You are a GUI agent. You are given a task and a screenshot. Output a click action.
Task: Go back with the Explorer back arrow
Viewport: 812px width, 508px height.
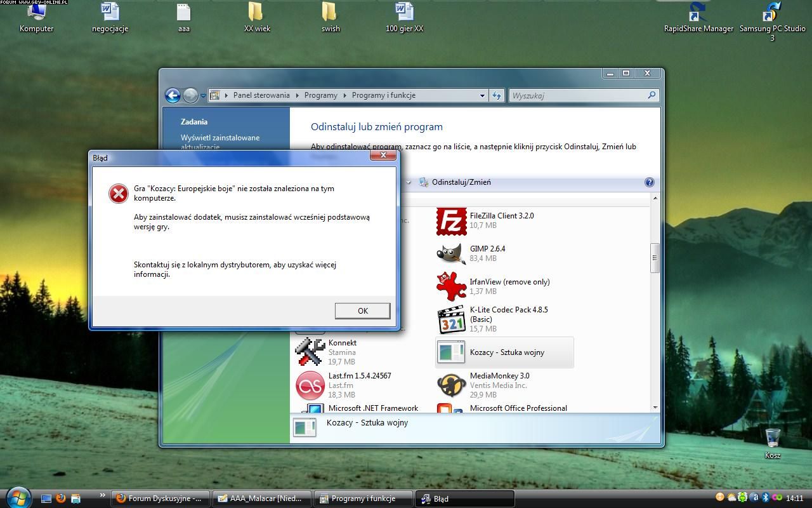point(173,95)
